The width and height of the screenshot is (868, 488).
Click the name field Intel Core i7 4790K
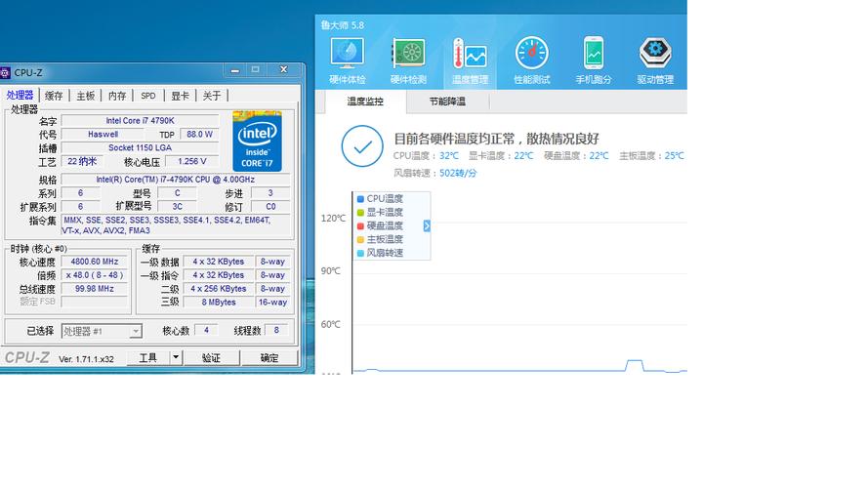coord(140,121)
